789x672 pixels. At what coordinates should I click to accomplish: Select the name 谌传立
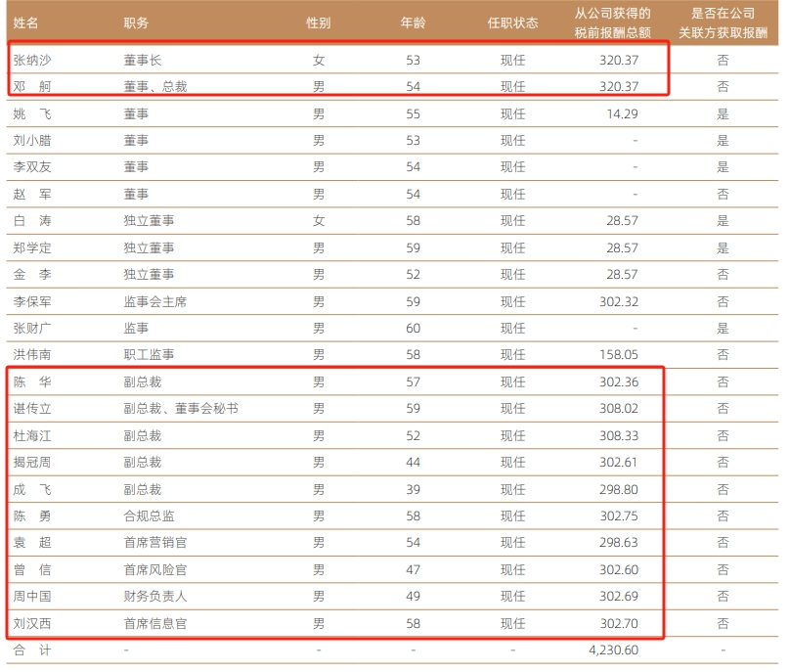click(x=32, y=408)
